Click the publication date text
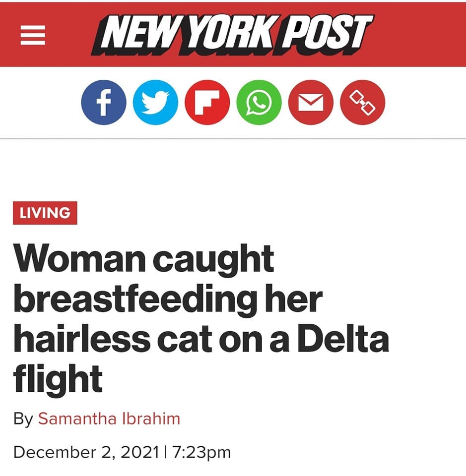 tap(123, 452)
